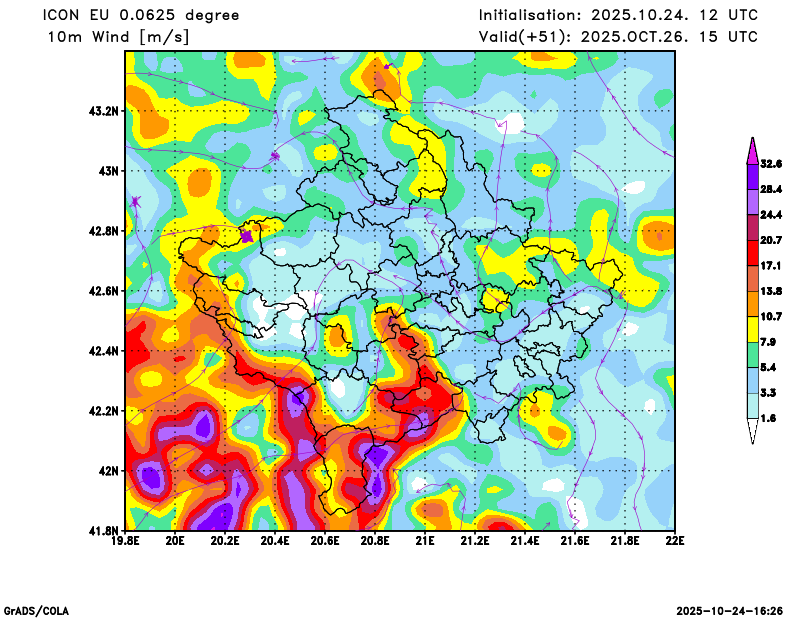Click the white arrow below the color legend

[752, 431]
